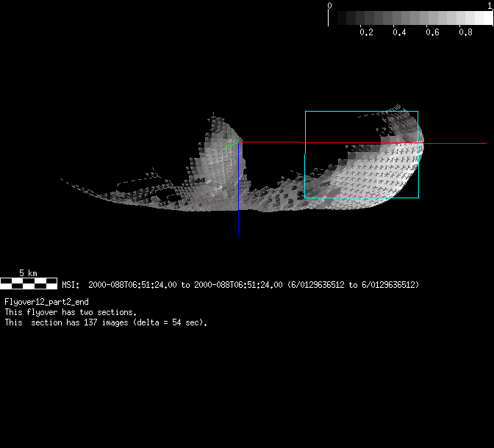Click the far left tip of the asteroid mesh
The width and height of the screenshot is (494, 448).
pos(62,178)
